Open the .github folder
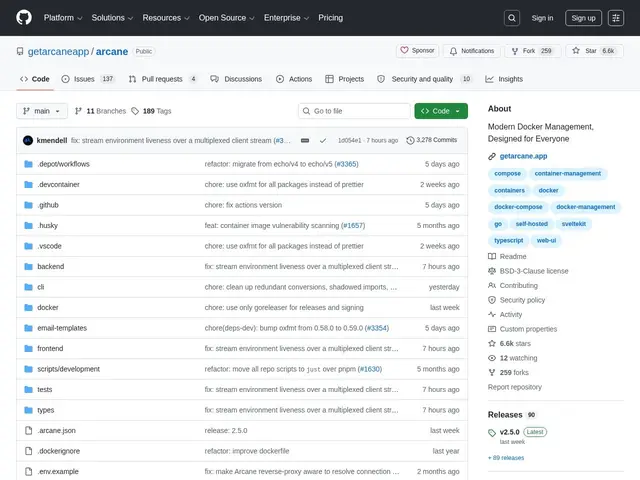The height and width of the screenshot is (480, 640). tap(48, 205)
